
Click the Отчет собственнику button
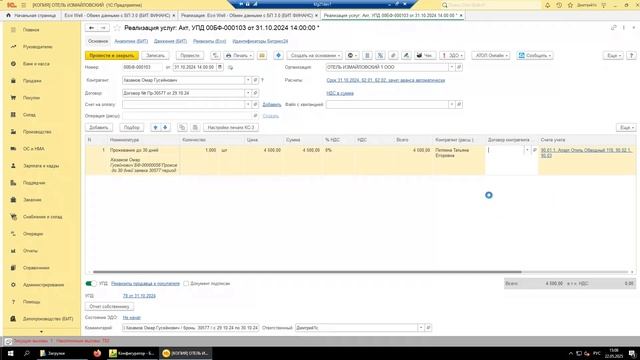coord(109,307)
